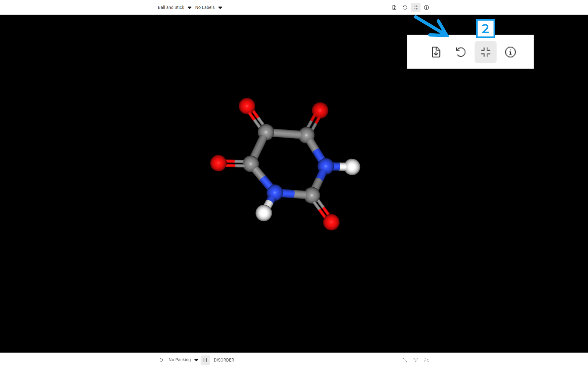The image size is (588, 367).
Task: Select the angle measurement tool
Action: 415,360
